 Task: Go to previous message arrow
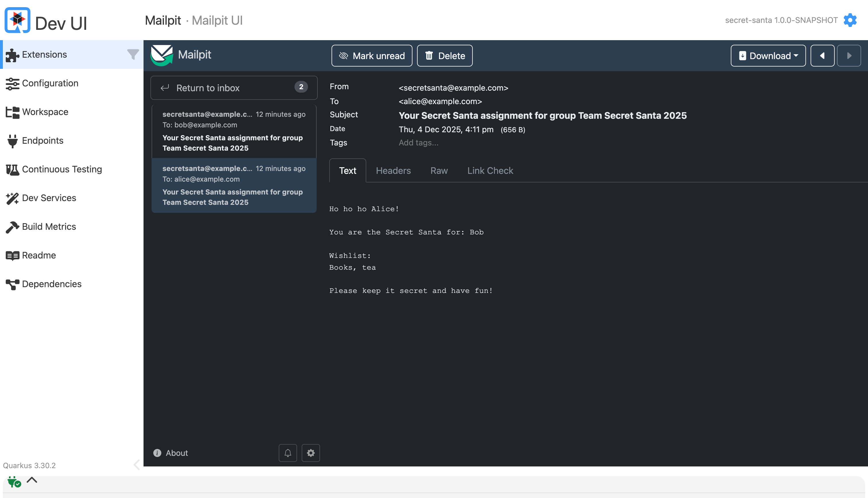click(x=822, y=56)
